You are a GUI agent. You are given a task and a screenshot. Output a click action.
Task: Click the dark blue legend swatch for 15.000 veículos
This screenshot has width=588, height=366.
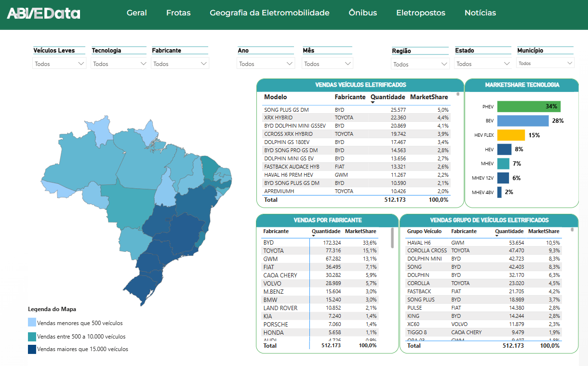click(x=32, y=349)
